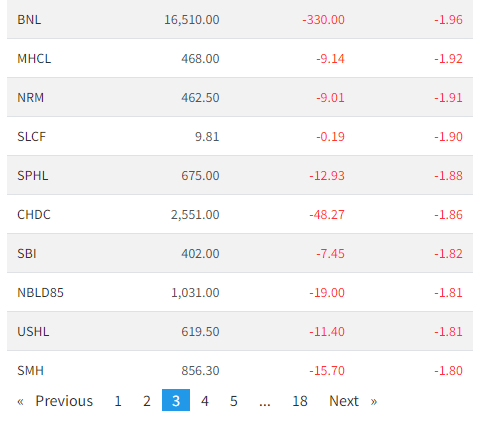Select the BNL stock symbol
The image size is (489, 426).
tap(29, 20)
